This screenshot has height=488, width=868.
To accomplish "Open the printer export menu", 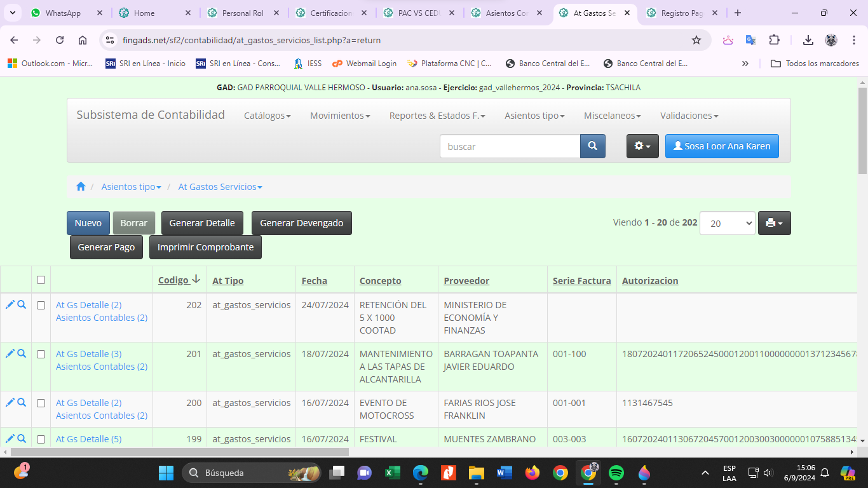I will pos(774,223).
